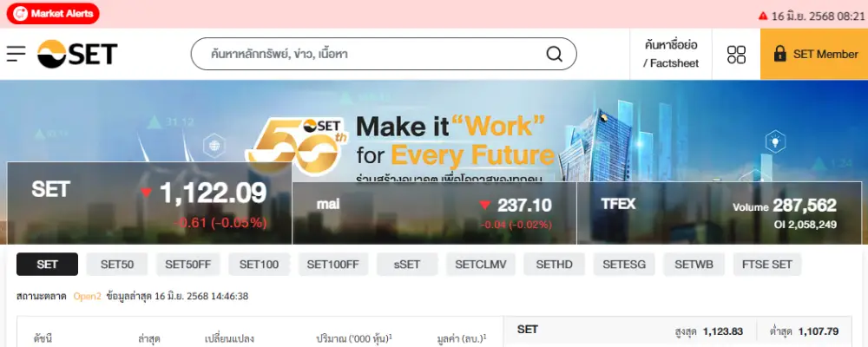Select the SET100FF tab
This screenshot has width=868, height=347.
(x=333, y=264)
